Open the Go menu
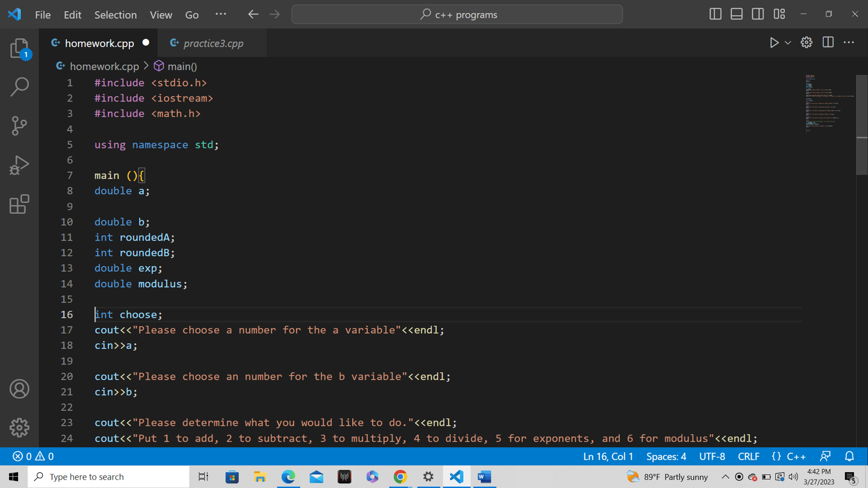The width and height of the screenshot is (868, 488). tap(192, 15)
